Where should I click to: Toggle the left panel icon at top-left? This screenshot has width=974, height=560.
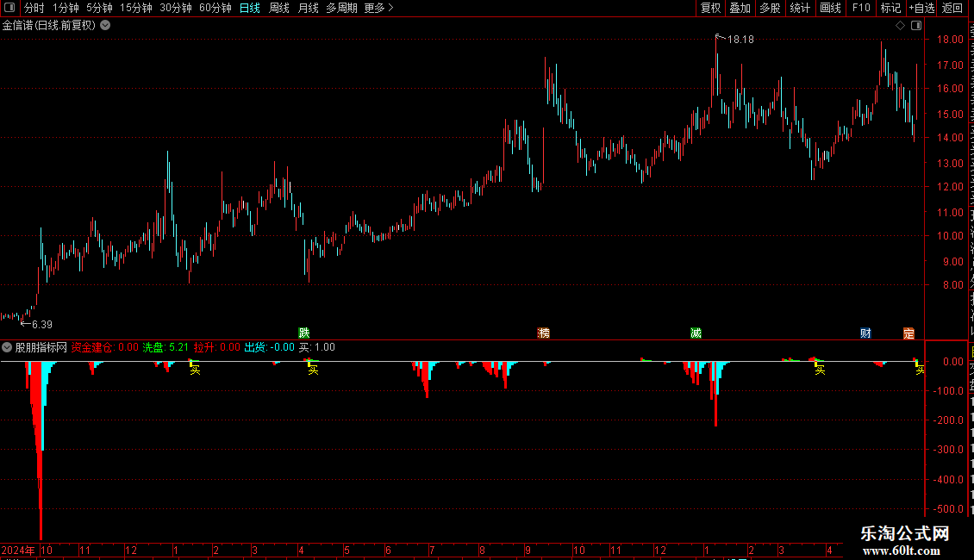coord(9,8)
